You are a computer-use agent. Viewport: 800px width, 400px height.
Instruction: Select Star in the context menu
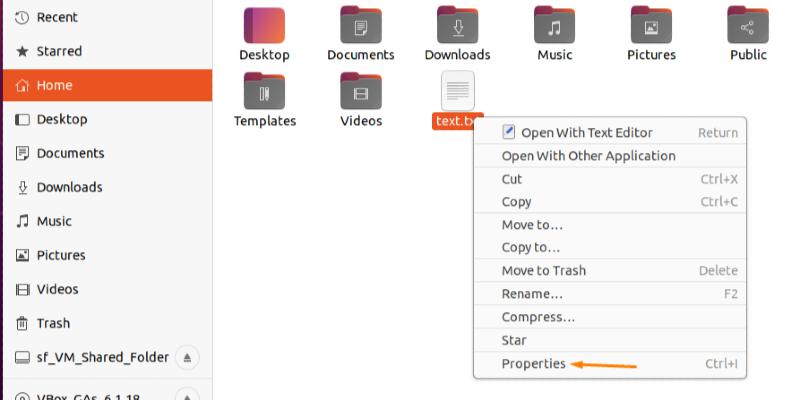pyautogui.click(x=610, y=340)
